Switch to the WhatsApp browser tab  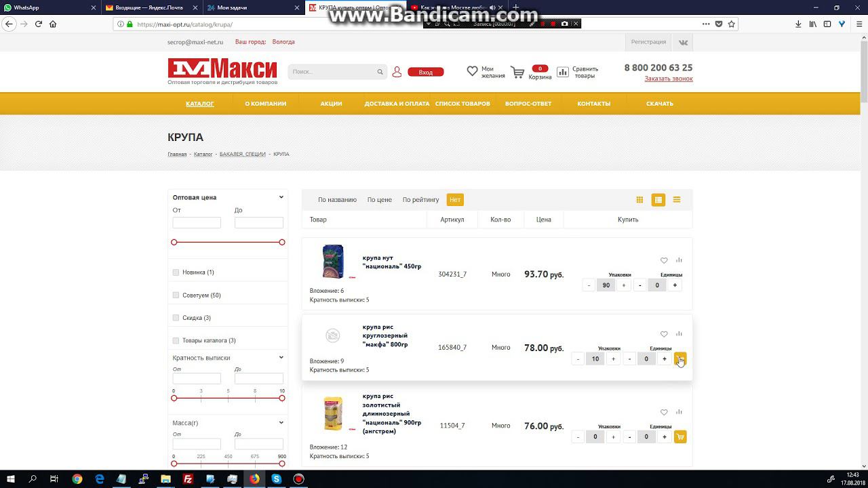tap(49, 7)
